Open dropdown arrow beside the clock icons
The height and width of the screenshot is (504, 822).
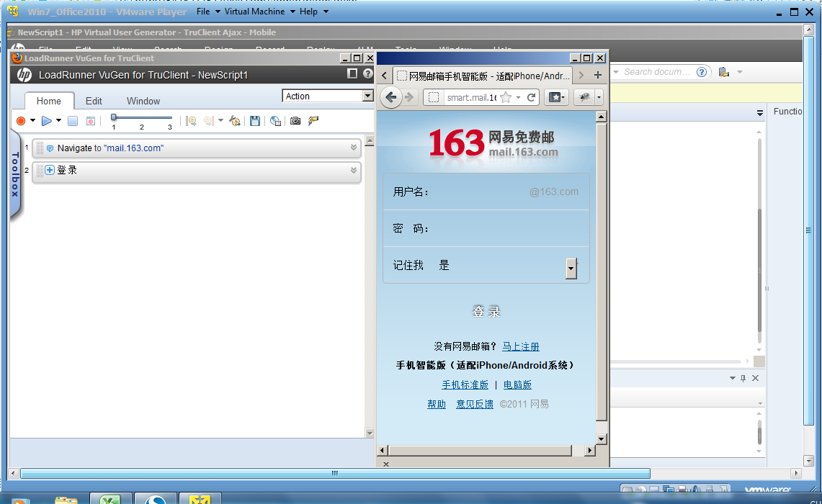(220, 120)
